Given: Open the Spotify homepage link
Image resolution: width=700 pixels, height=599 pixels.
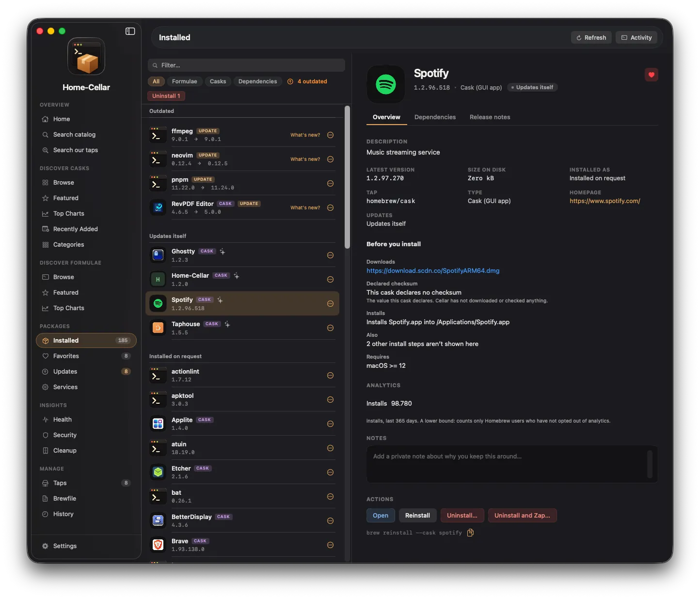Looking at the screenshot, I should point(605,201).
